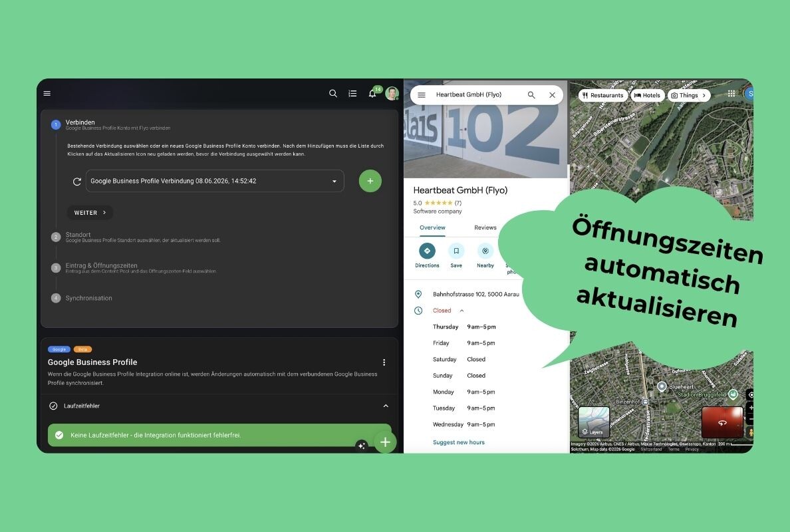
Task: Filter map by Restaurants chip
Action: click(602, 95)
